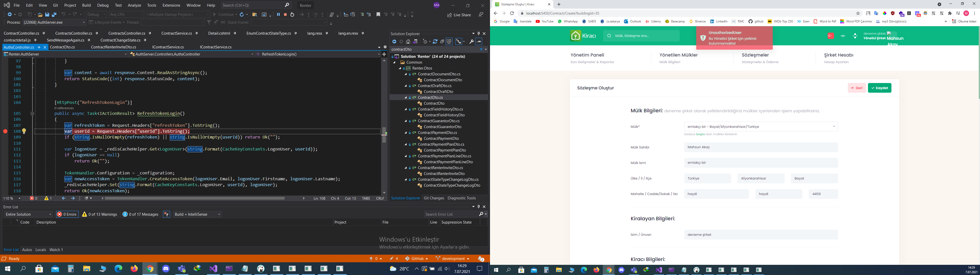Open Solution Explorer properties wrench icon

471,42
